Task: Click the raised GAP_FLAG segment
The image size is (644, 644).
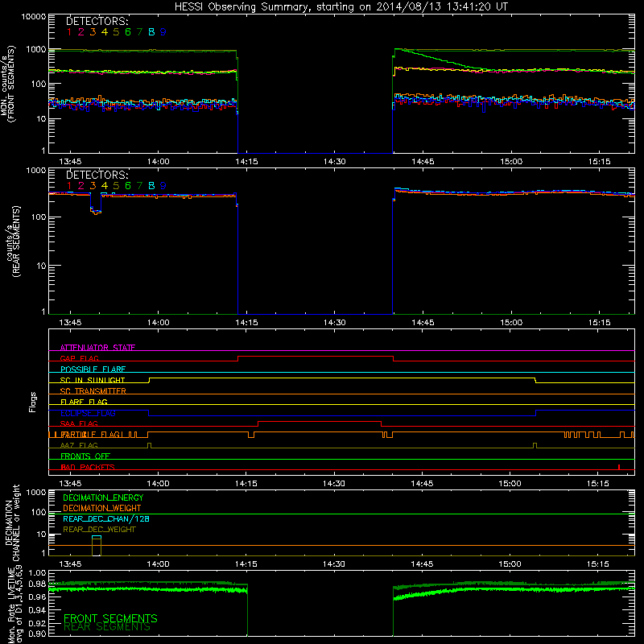Action: tap(316, 357)
